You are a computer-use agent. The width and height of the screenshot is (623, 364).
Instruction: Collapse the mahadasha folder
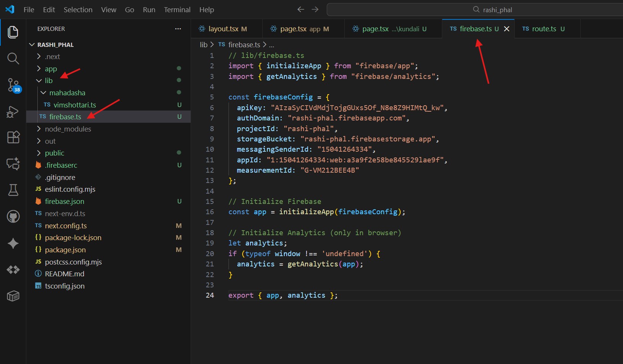coord(67,93)
